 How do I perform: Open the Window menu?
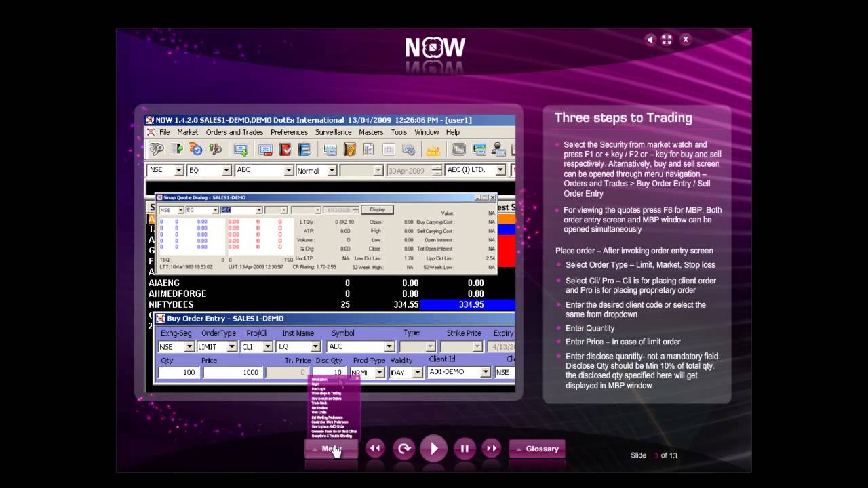pyautogui.click(x=427, y=132)
